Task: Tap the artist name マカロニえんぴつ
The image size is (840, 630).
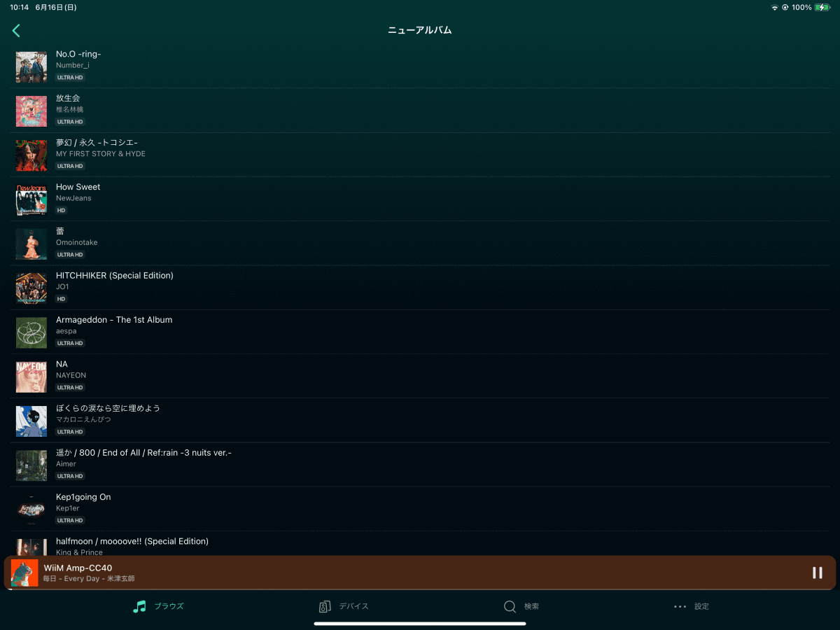Action: pyautogui.click(x=83, y=419)
